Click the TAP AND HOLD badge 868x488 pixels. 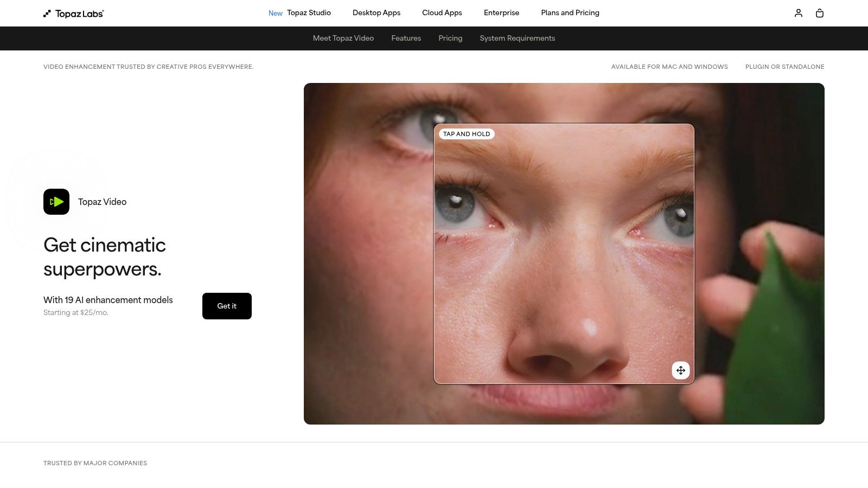tap(467, 134)
